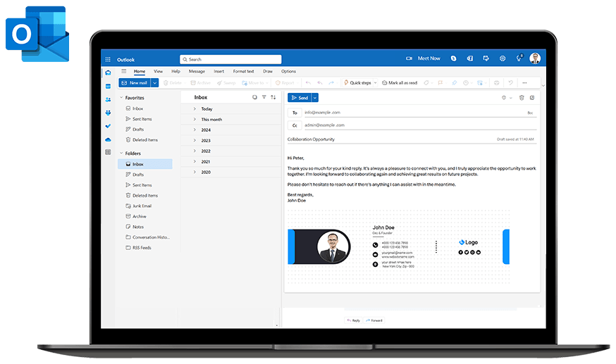Switch to the Draw tab

point(268,71)
